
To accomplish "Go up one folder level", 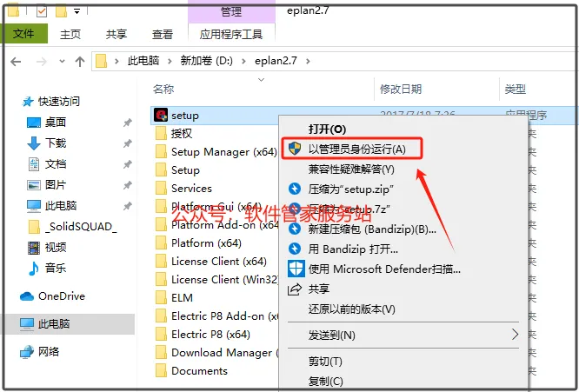I will [80, 61].
